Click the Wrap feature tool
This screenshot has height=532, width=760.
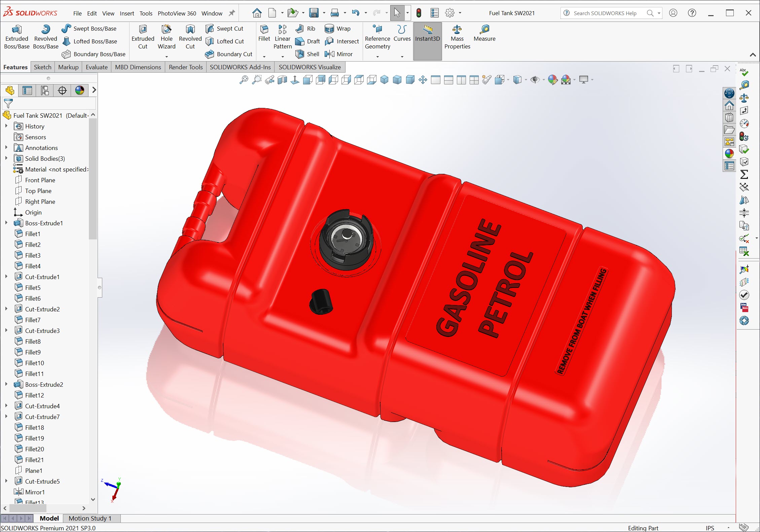tap(337, 29)
